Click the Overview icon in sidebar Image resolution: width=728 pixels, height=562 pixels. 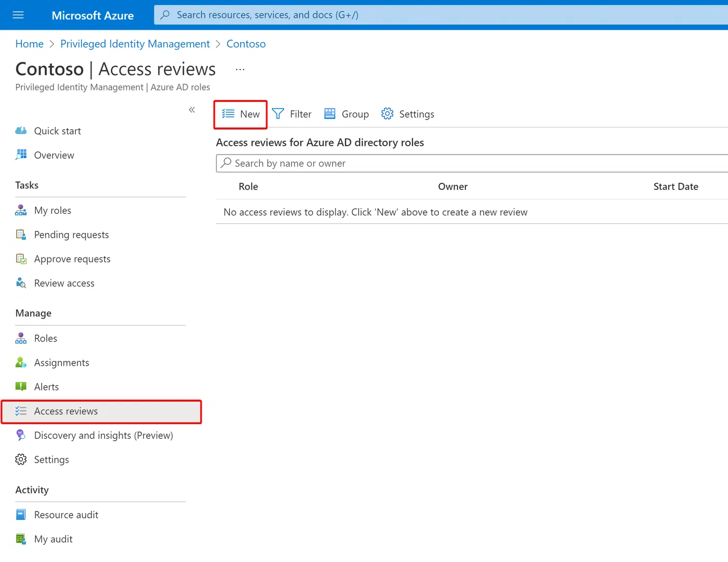21,155
